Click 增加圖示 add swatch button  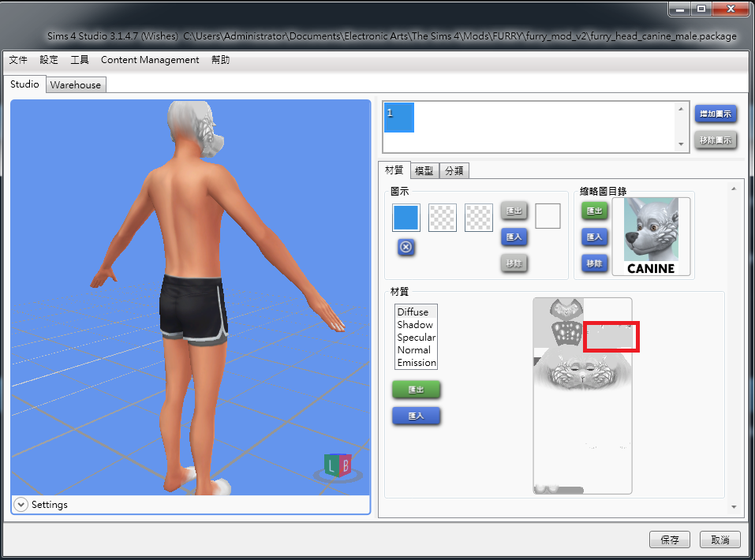tap(716, 114)
